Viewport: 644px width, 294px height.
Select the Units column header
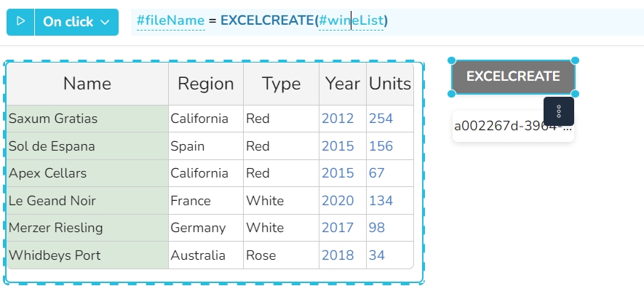tap(390, 84)
